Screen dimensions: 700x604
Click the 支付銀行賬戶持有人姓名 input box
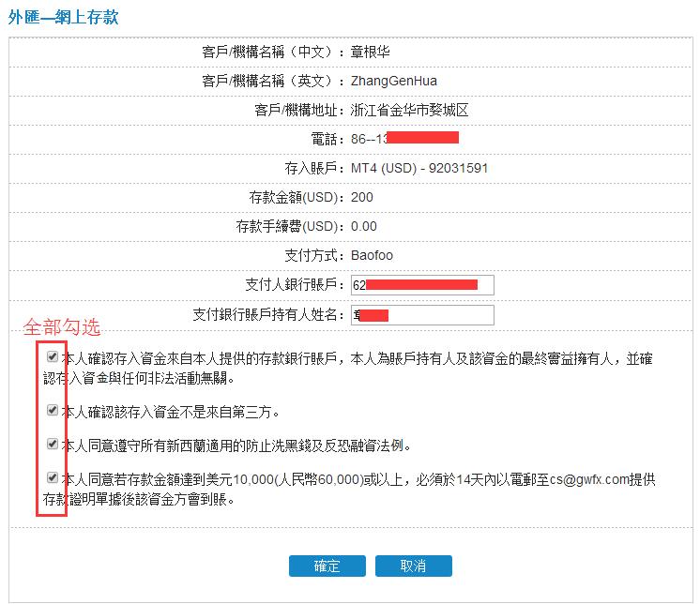coord(422,314)
